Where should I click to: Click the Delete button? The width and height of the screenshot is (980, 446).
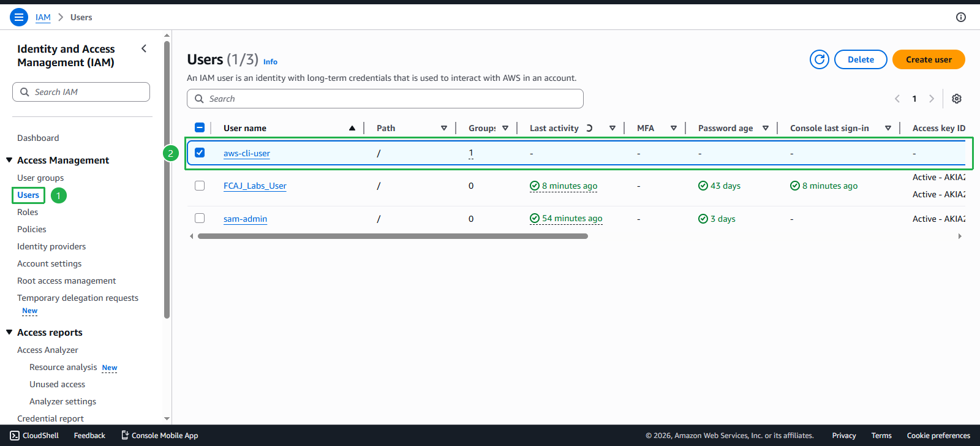(x=861, y=59)
